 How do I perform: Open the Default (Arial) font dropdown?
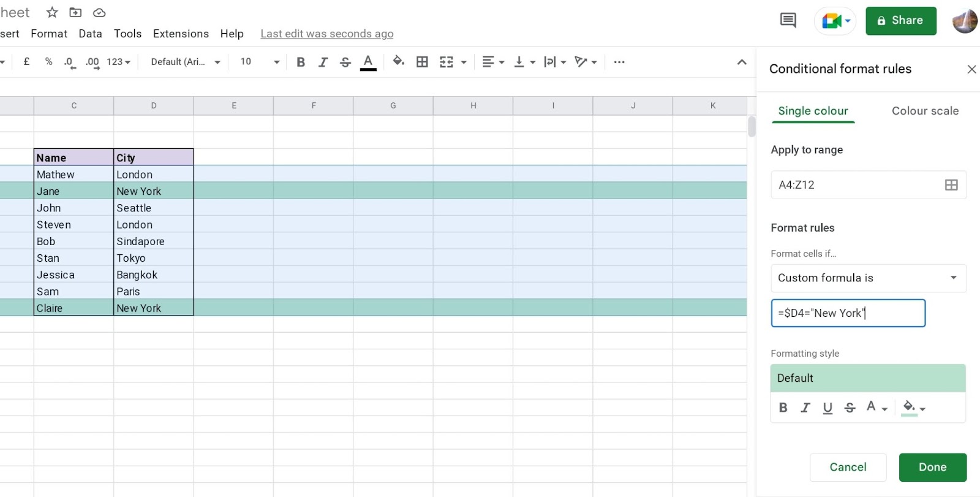click(185, 62)
